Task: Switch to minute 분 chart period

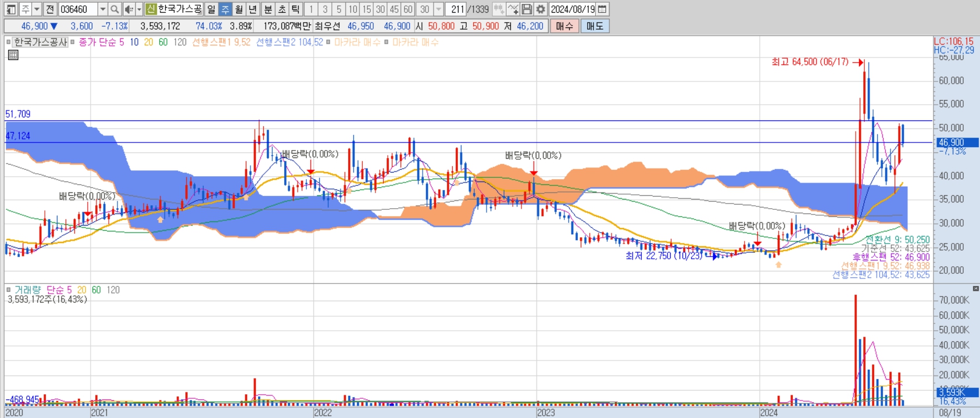Action: pos(268,9)
